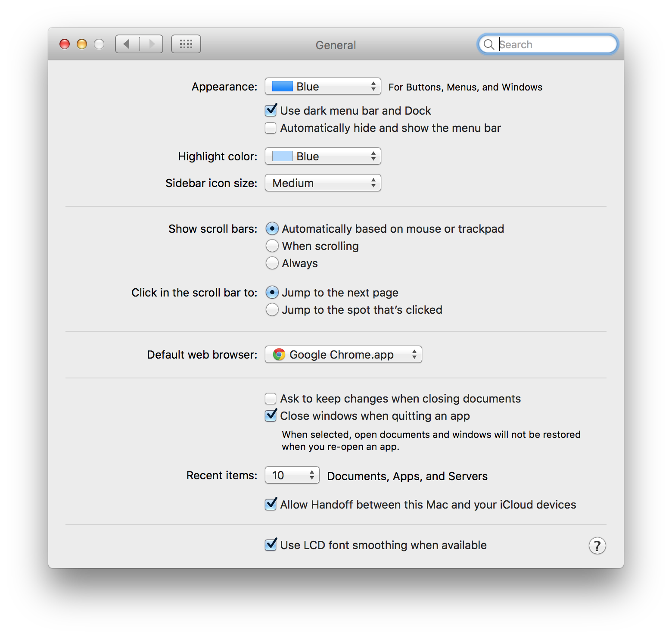The image size is (672, 637).
Task: Click the forward navigation arrow
Action: coord(152,44)
